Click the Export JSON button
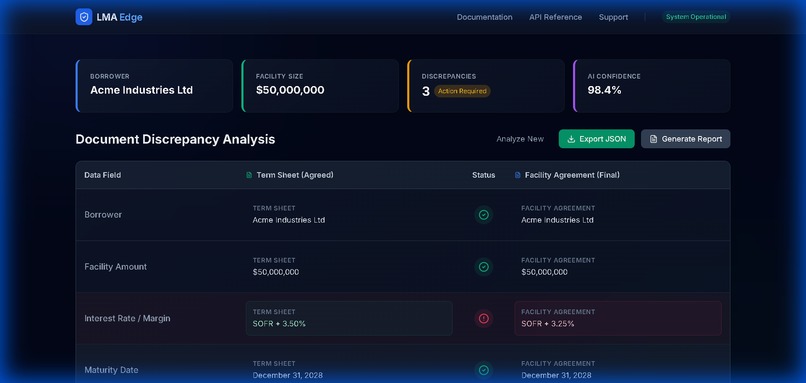The height and width of the screenshot is (383, 806). pos(596,139)
